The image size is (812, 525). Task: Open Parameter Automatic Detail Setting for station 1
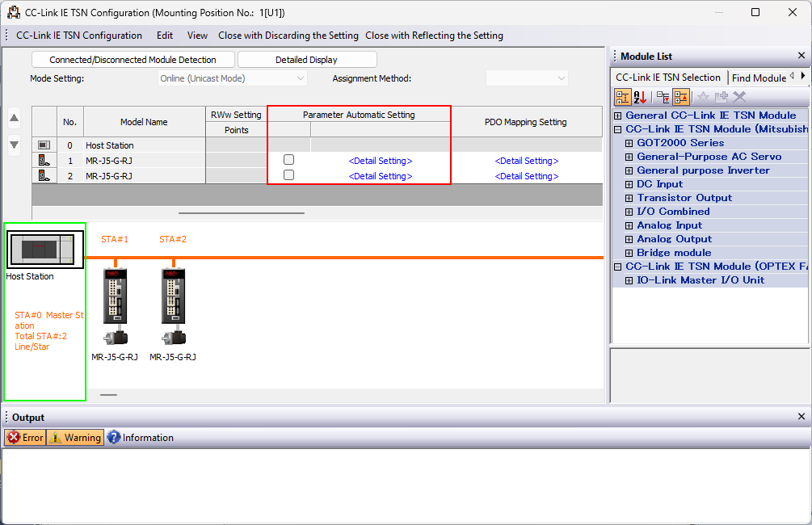(x=381, y=161)
